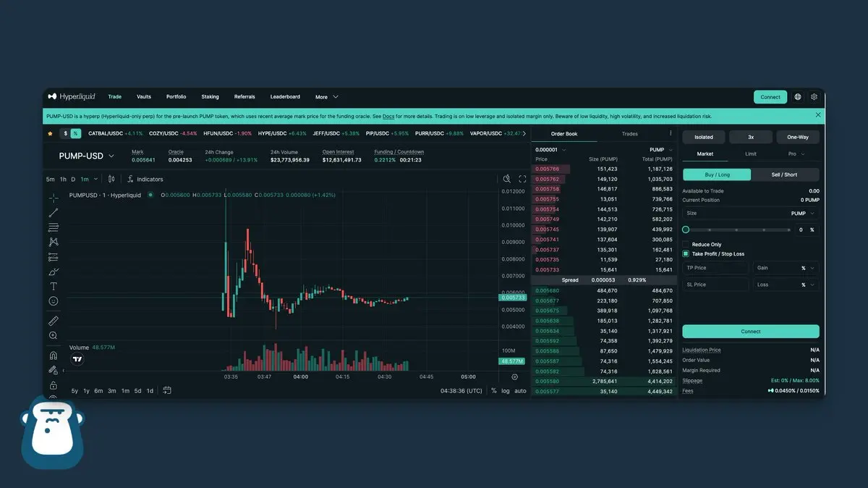Open the emoji icons tool
The height and width of the screenshot is (488, 868).
click(54, 300)
